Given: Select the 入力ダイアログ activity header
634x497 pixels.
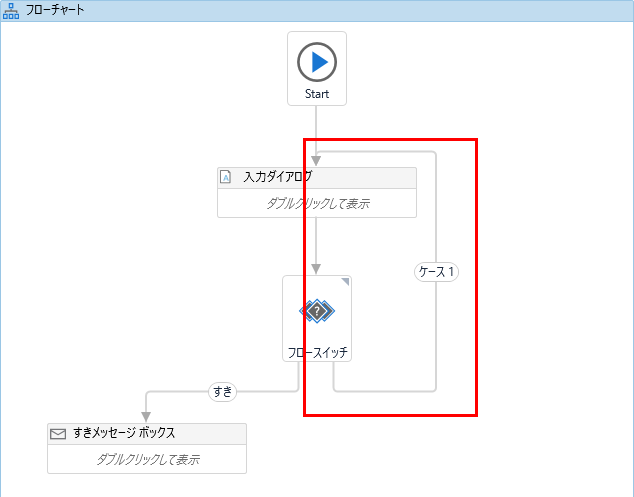Looking at the screenshot, I should (317, 178).
